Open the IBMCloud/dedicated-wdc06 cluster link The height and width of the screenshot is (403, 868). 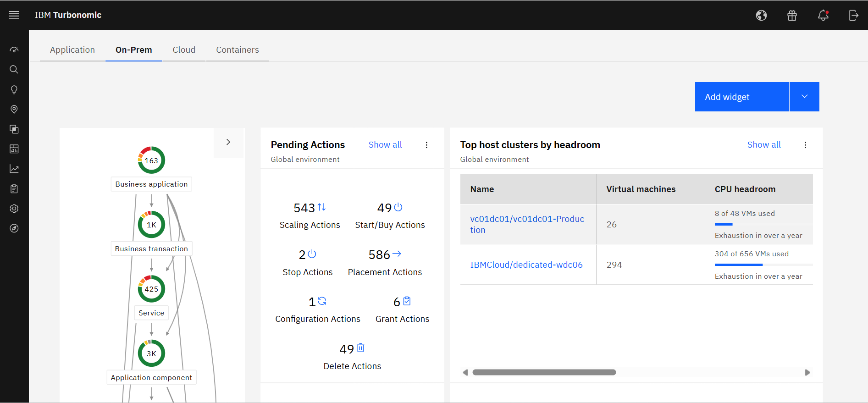coord(526,265)
